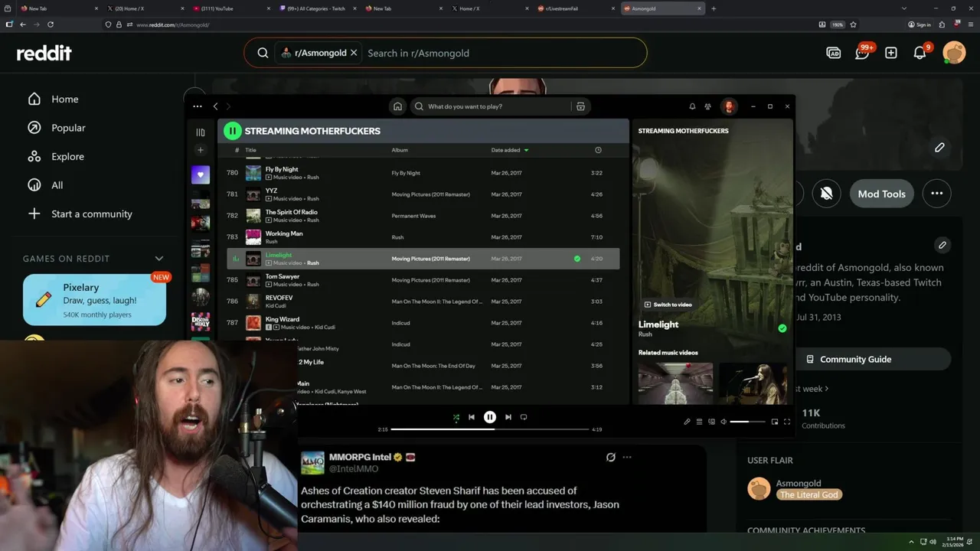Open Spotify Browse icon in search bar
The width and height of the screenshot is (980, 551).
(580, 106)
